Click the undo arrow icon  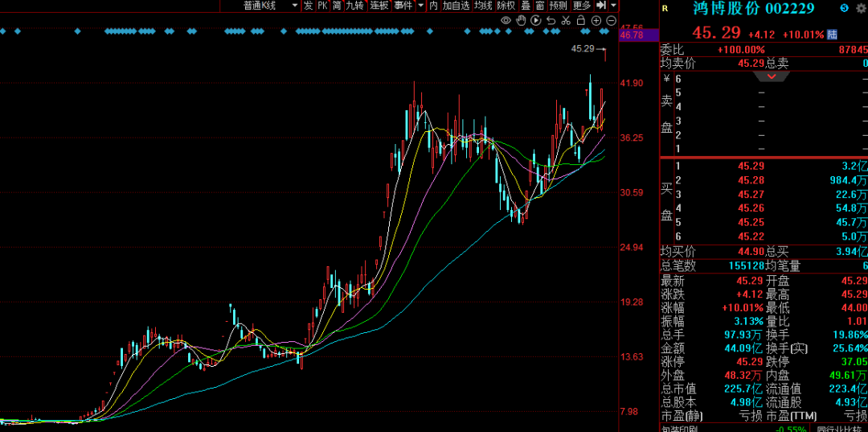(551, 20)
